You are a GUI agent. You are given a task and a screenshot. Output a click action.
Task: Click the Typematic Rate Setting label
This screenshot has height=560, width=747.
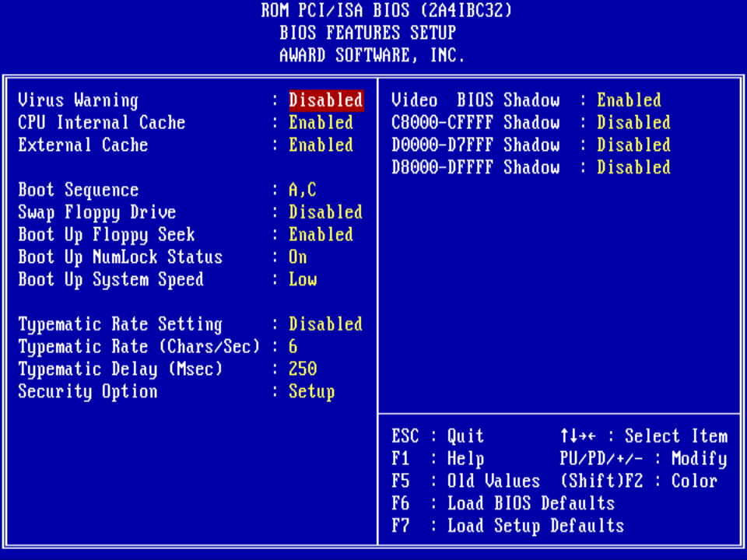click(x=121, y=324)
